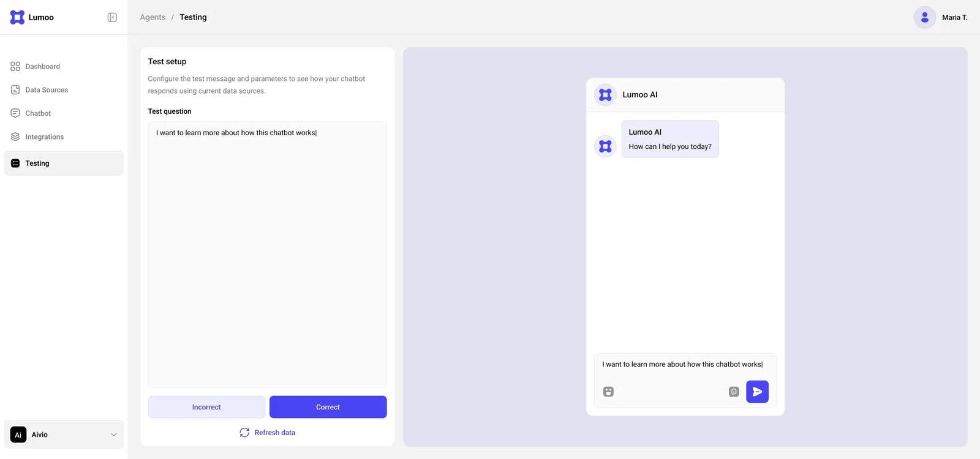
Task: Mark the response as Correct
Action: (x=328, y=407)
